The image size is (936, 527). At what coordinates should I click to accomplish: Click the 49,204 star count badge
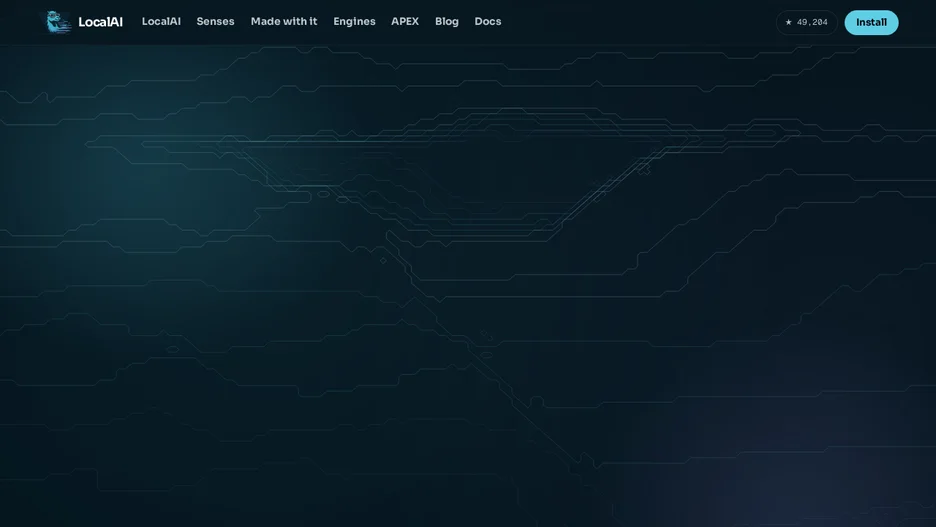806,22
